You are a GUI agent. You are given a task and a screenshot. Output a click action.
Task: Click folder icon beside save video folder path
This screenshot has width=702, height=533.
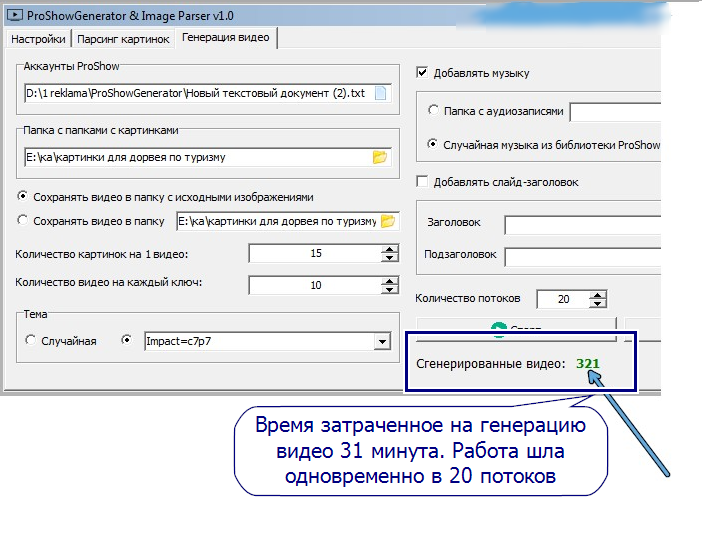click(x=388, y=221)
